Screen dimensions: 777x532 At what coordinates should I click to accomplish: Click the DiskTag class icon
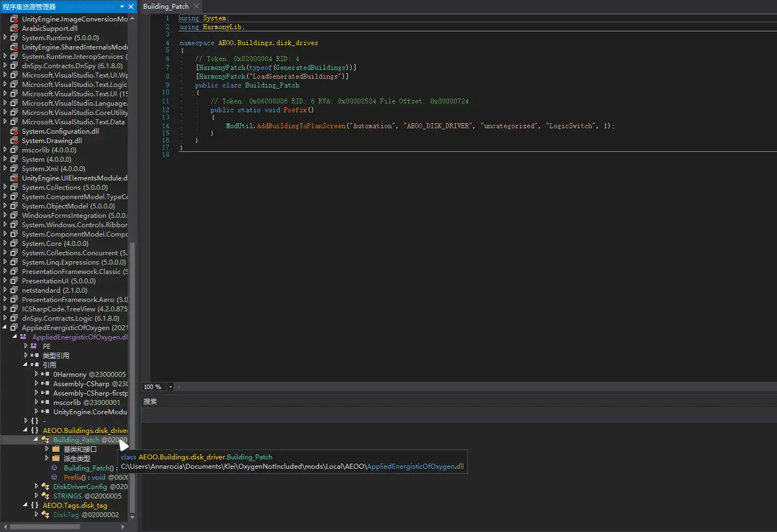[x=45, y=514]
